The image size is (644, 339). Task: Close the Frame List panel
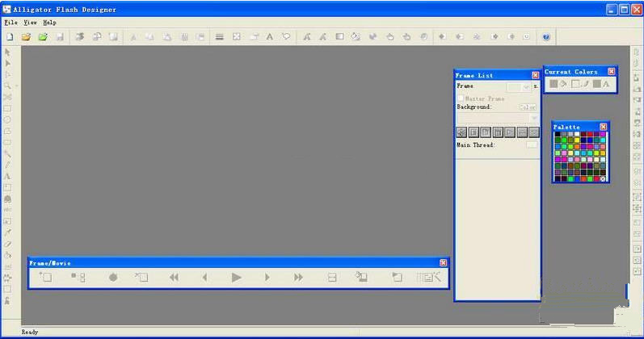click(x=535, y=75)
